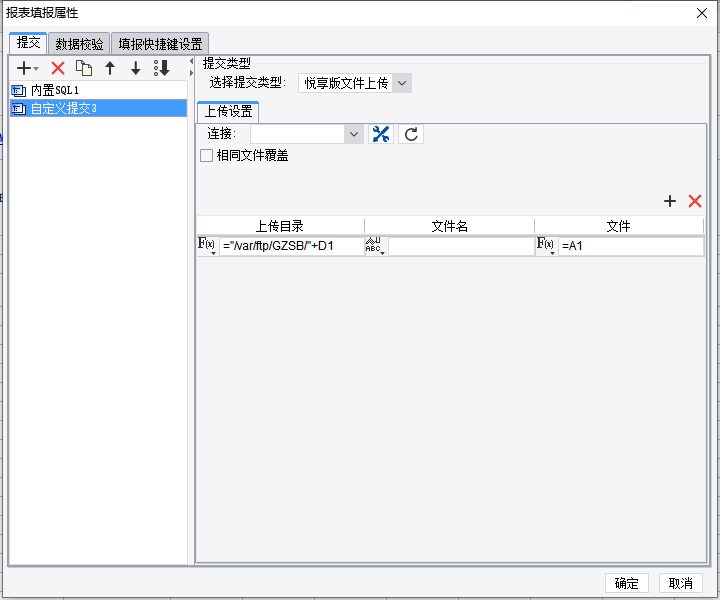Image resolution: width=720 pixels, height=600 pixels.
Task: Select 内置SQL1 in the list
Action: point(98,90)
